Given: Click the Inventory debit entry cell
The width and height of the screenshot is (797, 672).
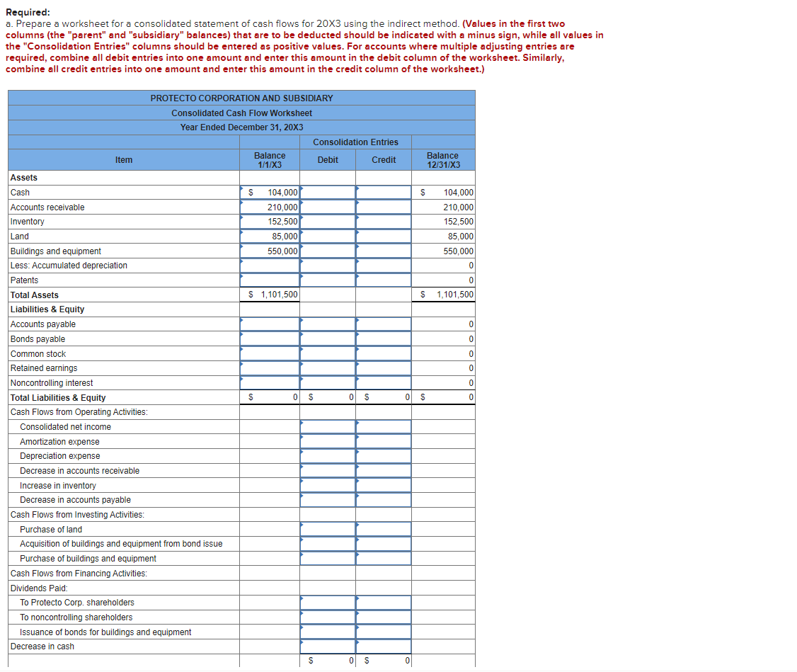Looking at the screenshot, I should click(x=327, y=221).
